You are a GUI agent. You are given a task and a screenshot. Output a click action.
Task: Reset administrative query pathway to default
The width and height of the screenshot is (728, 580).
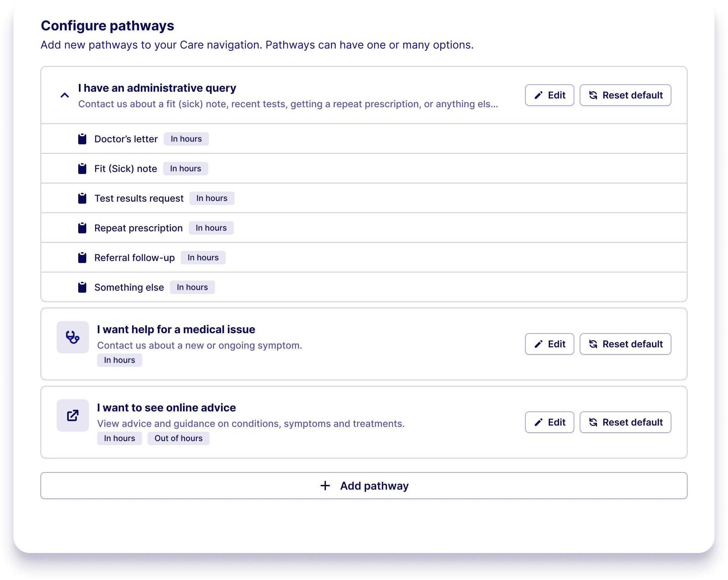[625, 95]
